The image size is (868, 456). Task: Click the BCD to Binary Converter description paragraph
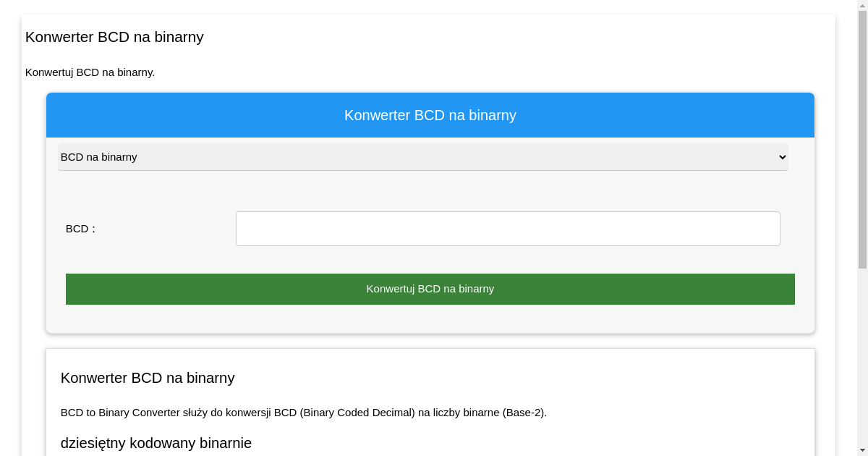pyautogui.click(x=303, y=413)
